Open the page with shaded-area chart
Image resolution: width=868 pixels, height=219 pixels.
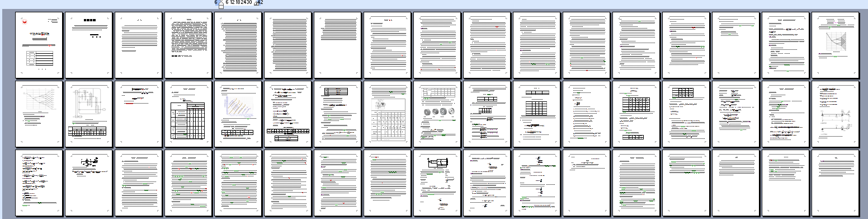835,45
